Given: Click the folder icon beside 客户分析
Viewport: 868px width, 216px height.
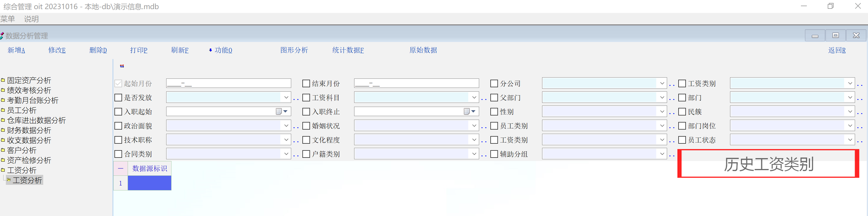Looking at the screenshot, I should 3,150.
